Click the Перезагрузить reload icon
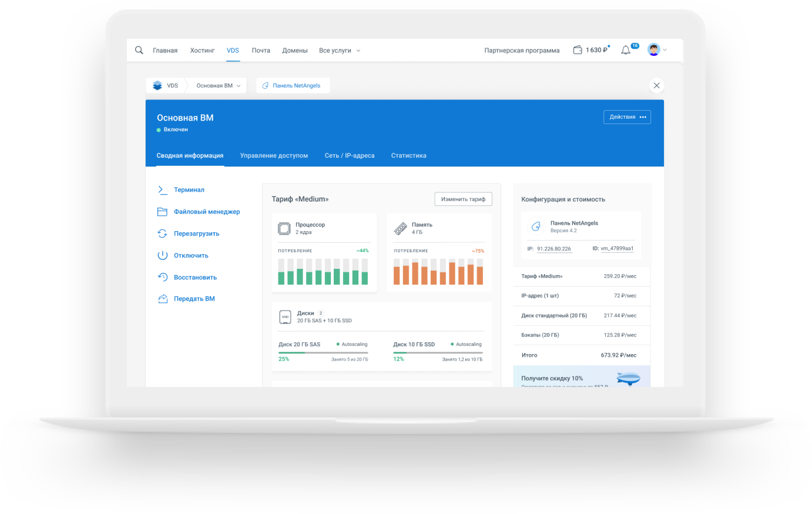 coord(163,233)
